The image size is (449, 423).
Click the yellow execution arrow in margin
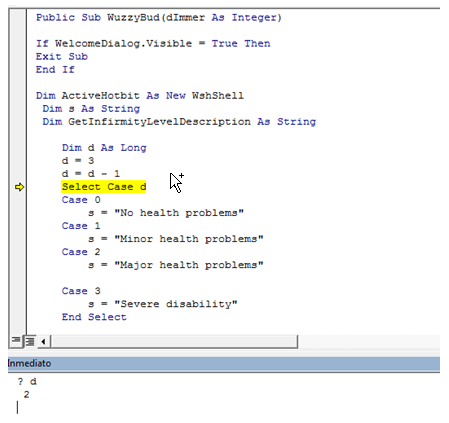click(19, 187)
